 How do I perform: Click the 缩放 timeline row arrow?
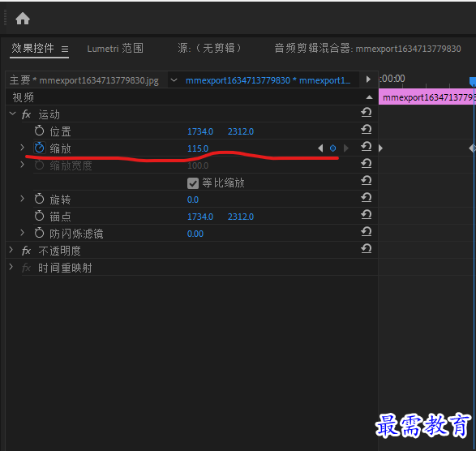click(x=380, y=148)
